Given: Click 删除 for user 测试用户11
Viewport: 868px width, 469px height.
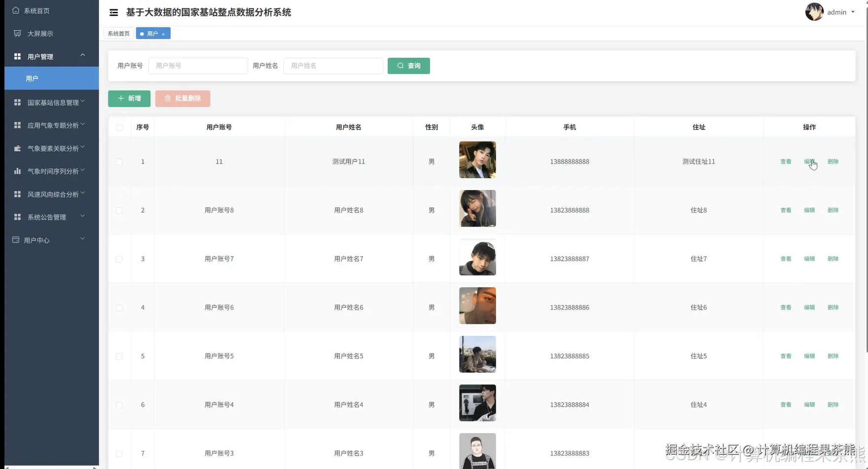Looking at the screenshot, I should click(833, 162).
